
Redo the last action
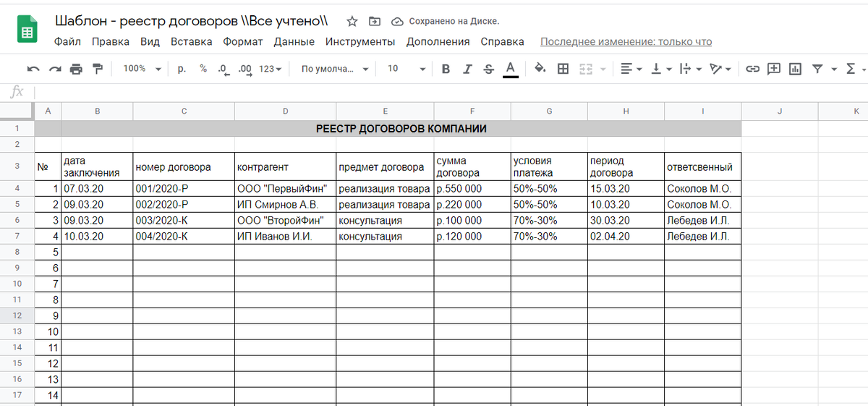(55, 69)
